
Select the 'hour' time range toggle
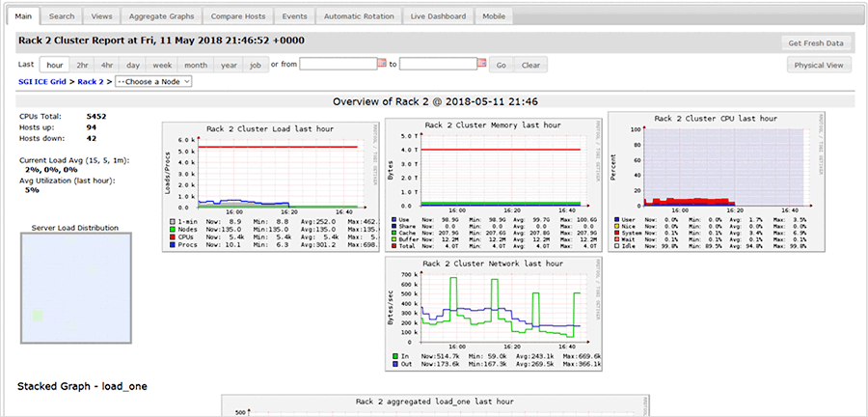[55, 65]
